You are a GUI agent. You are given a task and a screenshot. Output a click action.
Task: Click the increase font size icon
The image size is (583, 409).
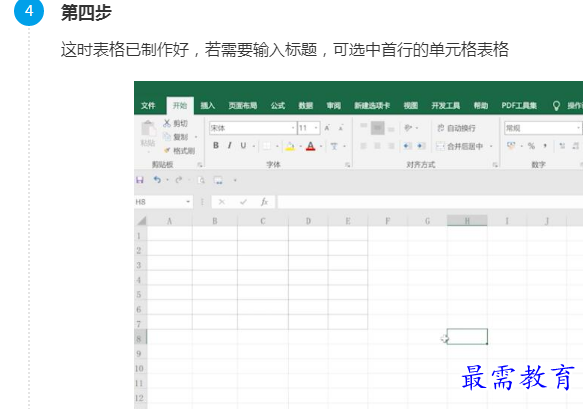(x=327, y=128)
